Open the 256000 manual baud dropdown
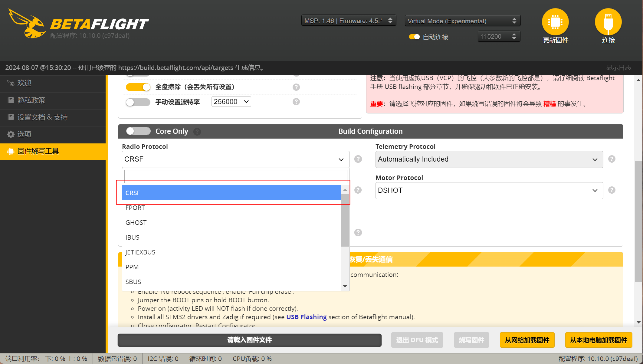The height and width of the screenshot is (364, 643). [231, 102]
